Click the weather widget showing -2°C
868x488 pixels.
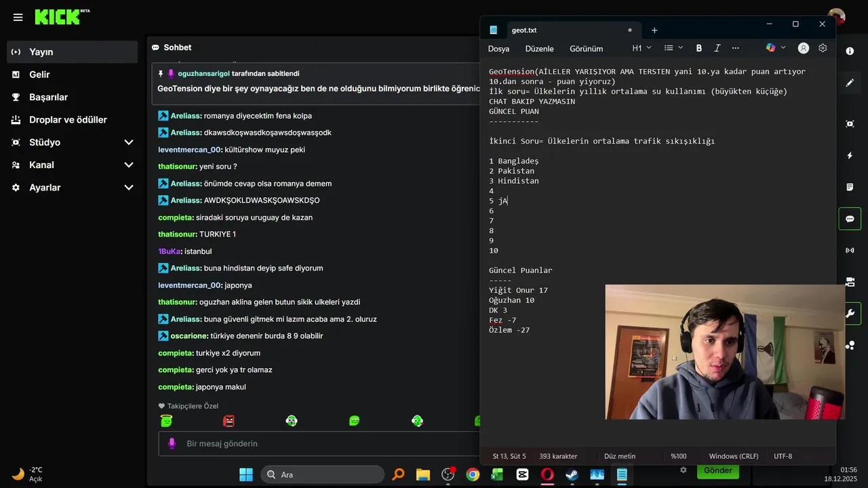27,474
